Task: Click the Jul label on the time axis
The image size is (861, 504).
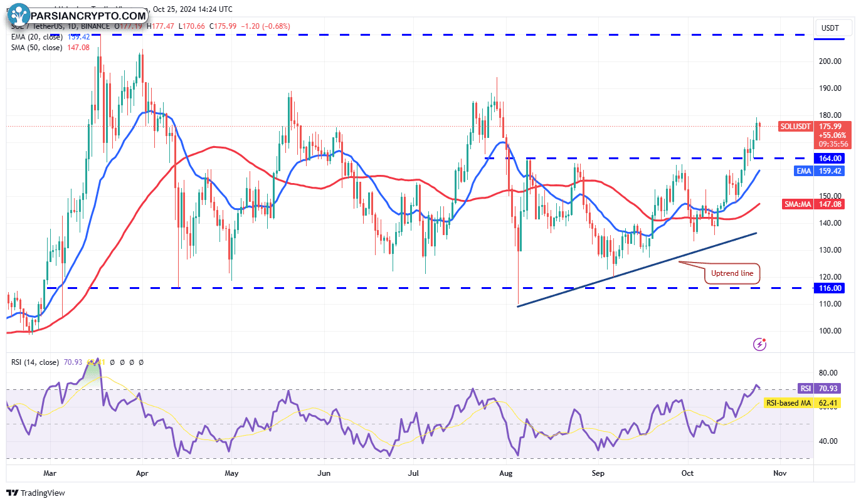Action: click(414, 473)
